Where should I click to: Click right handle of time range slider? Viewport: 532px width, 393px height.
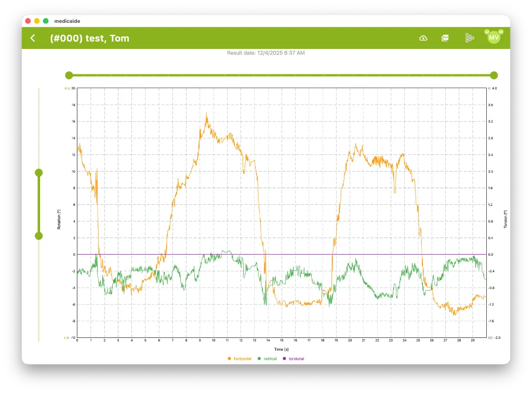pyautogui.click(x=494, y=75)
